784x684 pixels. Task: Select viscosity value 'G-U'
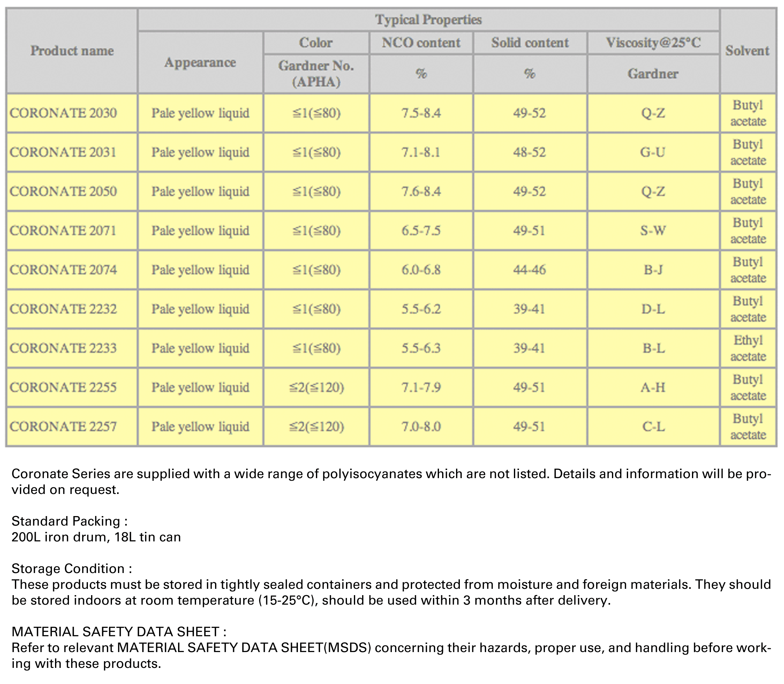[x=653, y=152]
